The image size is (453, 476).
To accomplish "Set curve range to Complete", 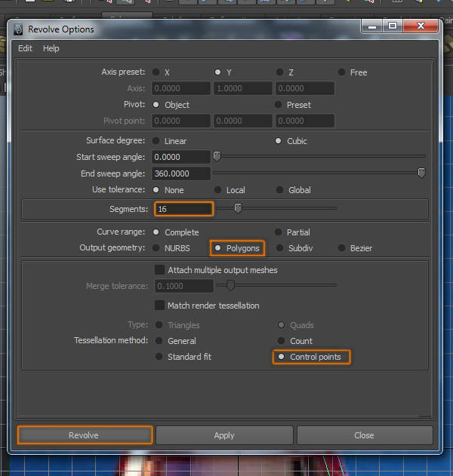I will coord(156,232).
